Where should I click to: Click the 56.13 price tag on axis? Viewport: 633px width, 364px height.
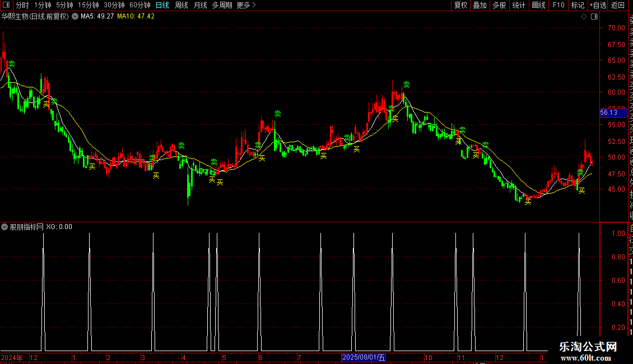click(613, 113)
